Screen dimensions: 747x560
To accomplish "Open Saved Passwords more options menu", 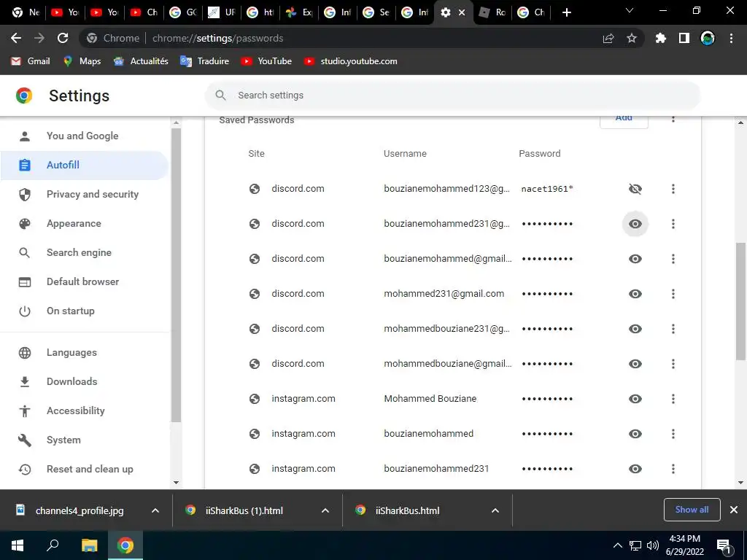I will point(673,119).
